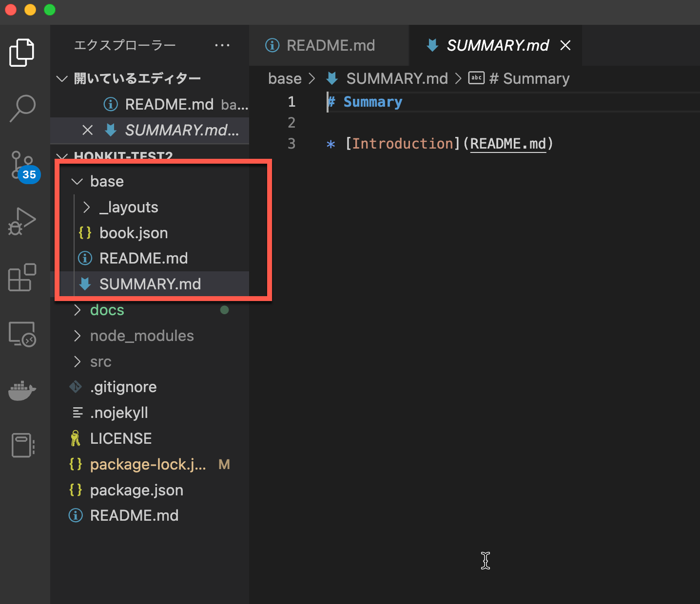Image resolution: width=700 pixels, height=604 pixels.
Task: Click the JSON braces icon beside book.json
Action: coord(85,233)
